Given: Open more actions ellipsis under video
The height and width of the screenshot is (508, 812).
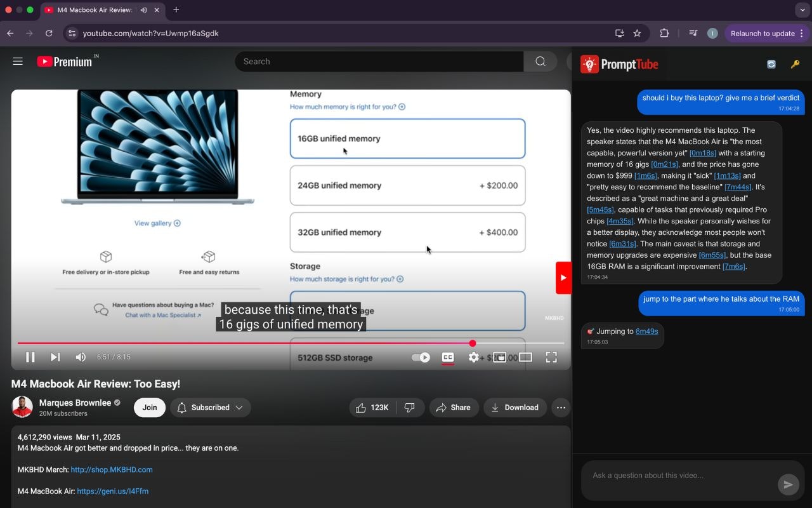Looking at the screenshot, I should 561,408.
